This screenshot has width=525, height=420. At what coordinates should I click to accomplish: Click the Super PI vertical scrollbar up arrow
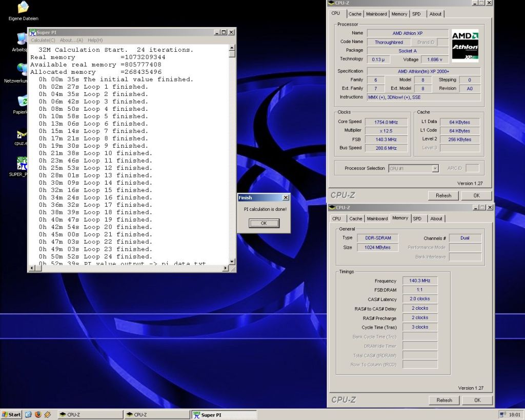(x=232, y=48)
